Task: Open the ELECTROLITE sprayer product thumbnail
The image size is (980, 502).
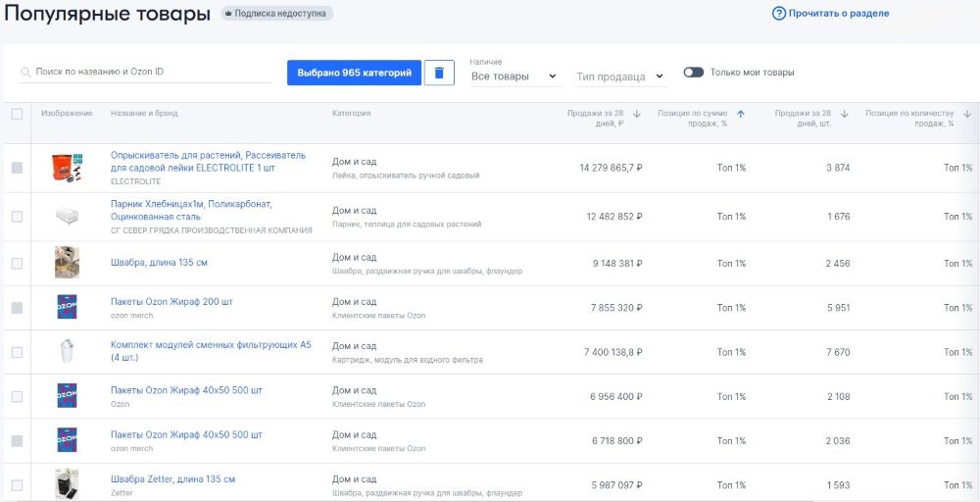Action: pyautogui.click(x=67, y=168)
